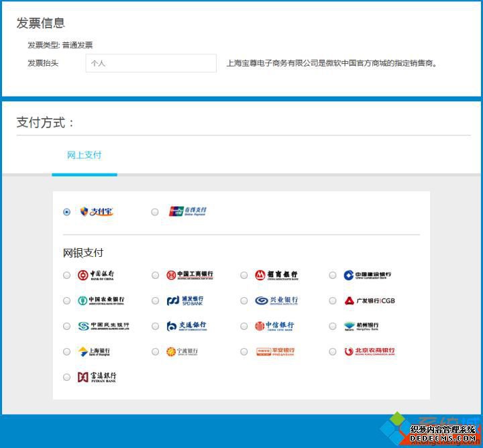Click the ICBC (中国工商银行) logo
483x448 pixels.
[190, 275]
